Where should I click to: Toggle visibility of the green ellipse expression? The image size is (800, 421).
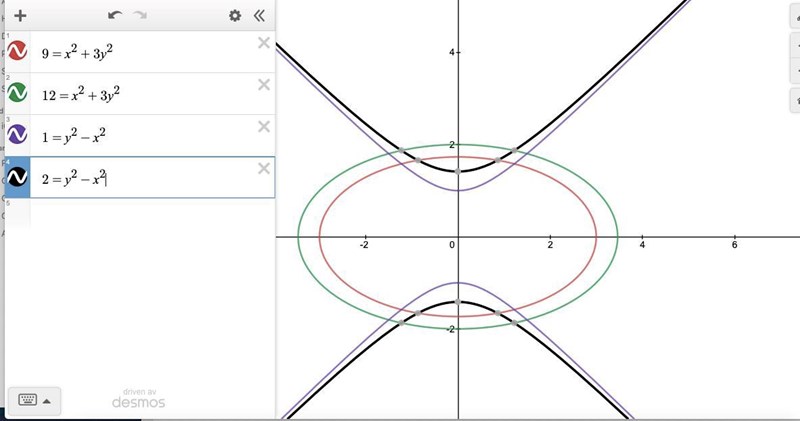[x=18, y=93]
